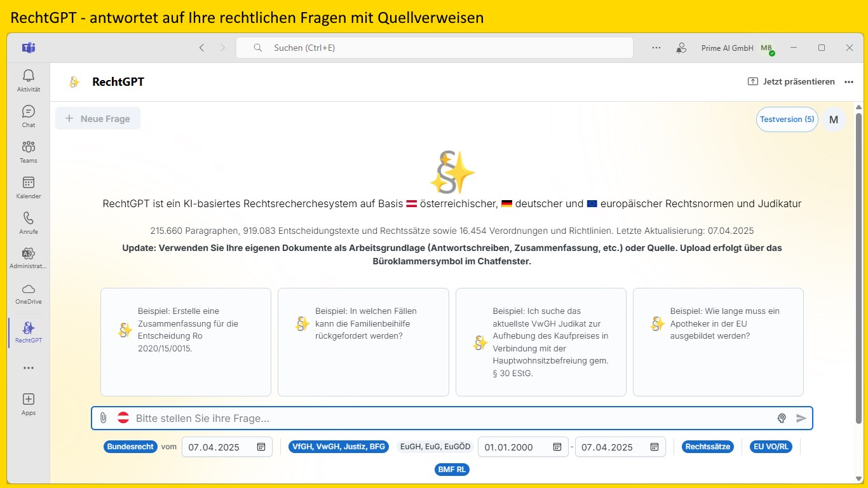Open the title bar more options menu

[x=656, y=48]
